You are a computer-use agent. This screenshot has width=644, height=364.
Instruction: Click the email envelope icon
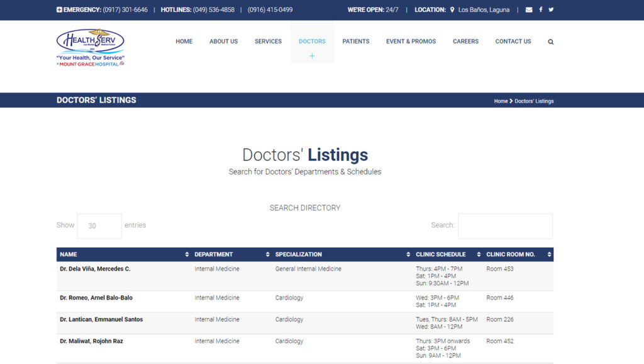[529, 10]
